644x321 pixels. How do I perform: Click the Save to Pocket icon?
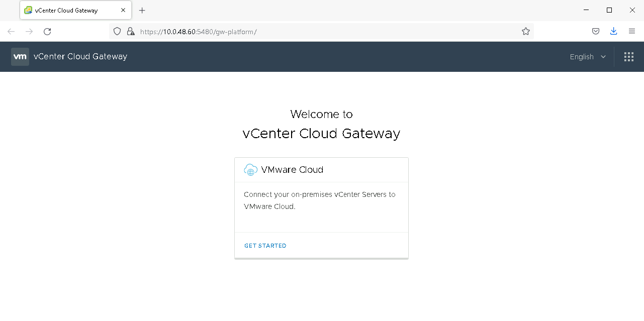coord(595,32)
